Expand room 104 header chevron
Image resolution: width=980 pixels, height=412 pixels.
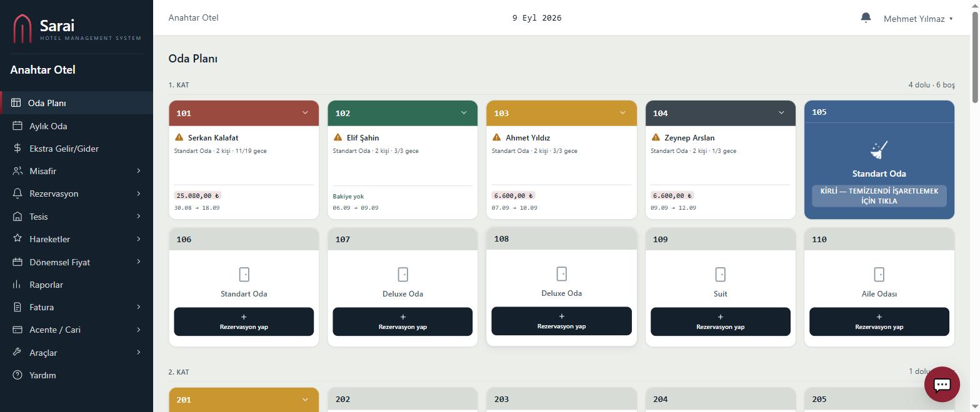click(x=781, y=113)
